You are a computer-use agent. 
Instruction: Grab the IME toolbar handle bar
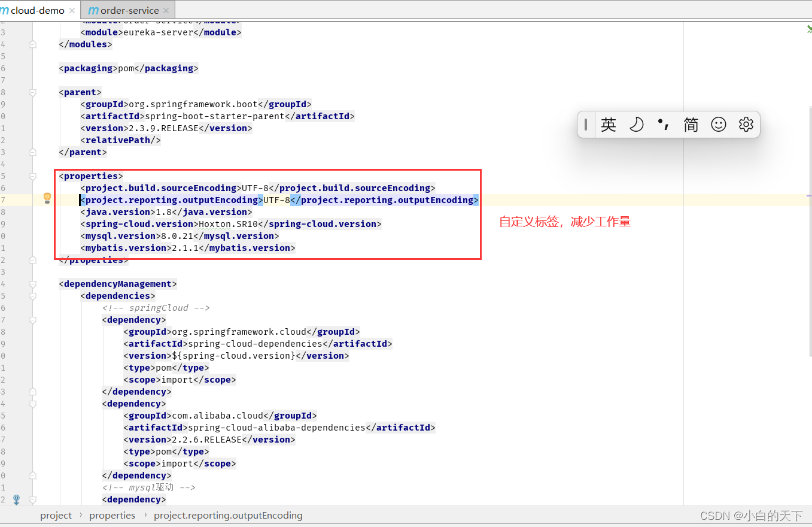tap(585, 125)
